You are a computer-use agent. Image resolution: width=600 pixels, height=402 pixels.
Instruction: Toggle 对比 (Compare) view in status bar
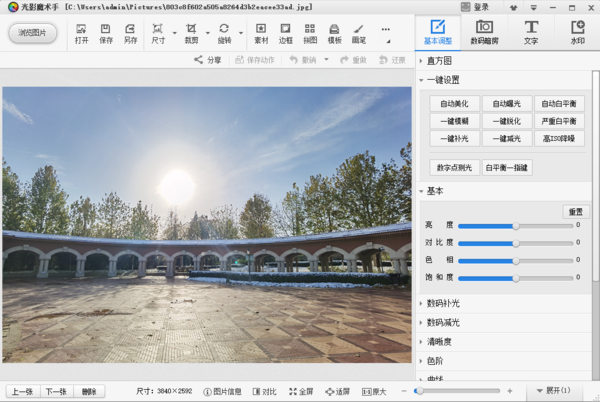(265, 391)
